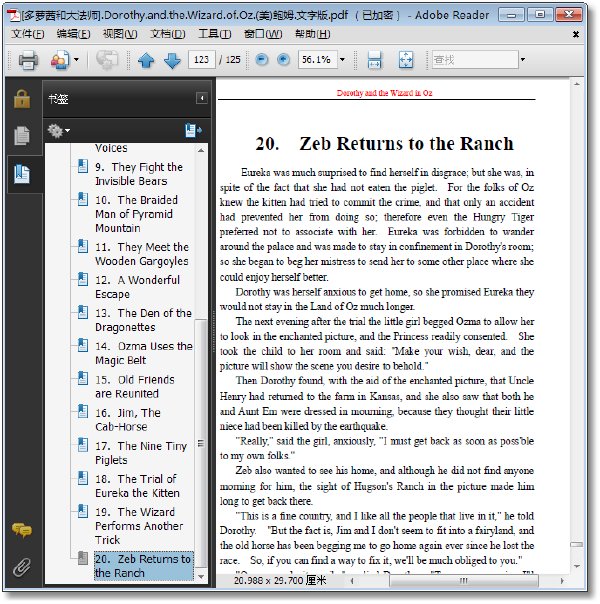
Task: Open the 文档(D) menu
Action: pos(168,34)
